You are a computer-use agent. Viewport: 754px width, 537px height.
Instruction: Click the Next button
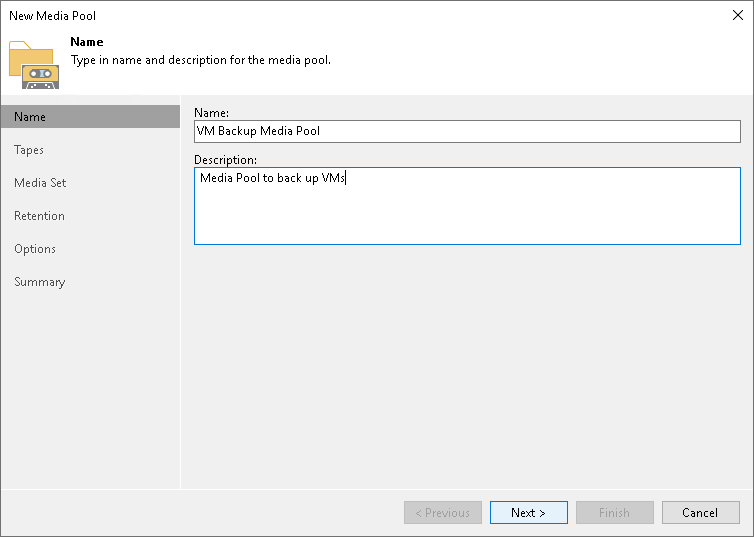(528, 512)
